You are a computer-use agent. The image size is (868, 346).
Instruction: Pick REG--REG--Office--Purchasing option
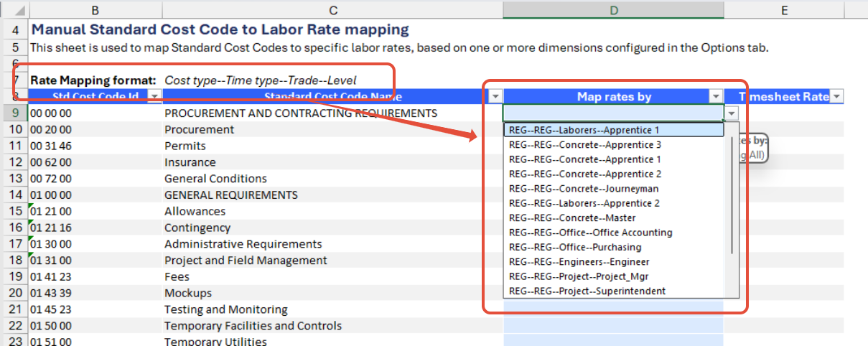pos(574,247)
